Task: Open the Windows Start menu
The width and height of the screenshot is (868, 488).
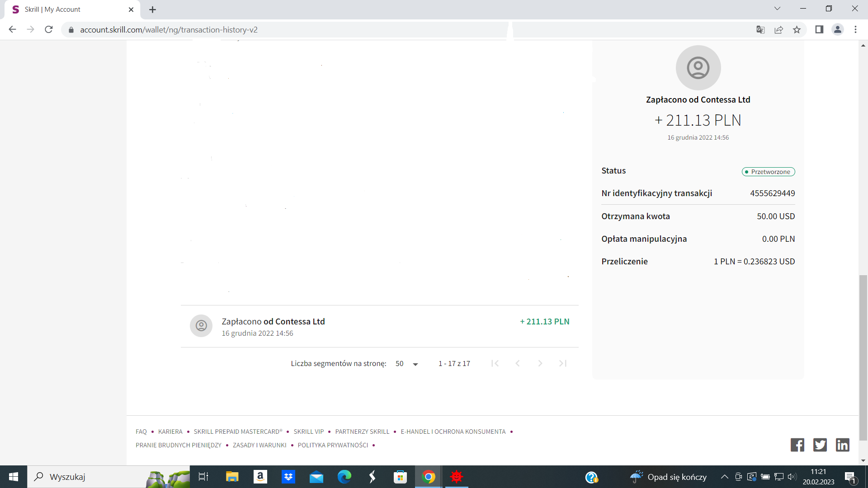Action: coord(14,477)
